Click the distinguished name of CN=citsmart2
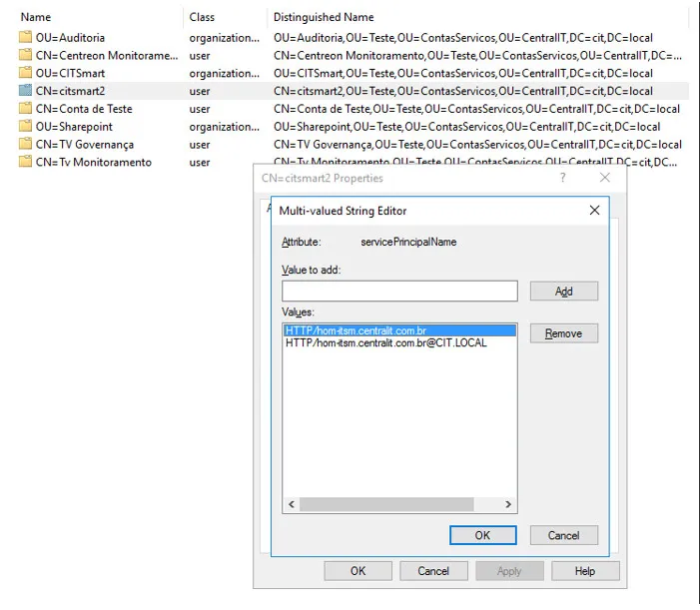The height and width of the screenshot is (610, 700). [463, 91]
